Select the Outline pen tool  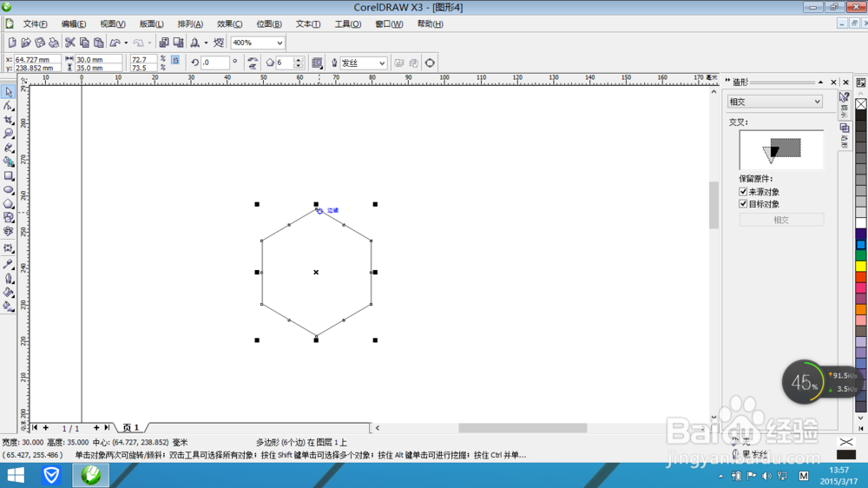(x=9, y=279)
